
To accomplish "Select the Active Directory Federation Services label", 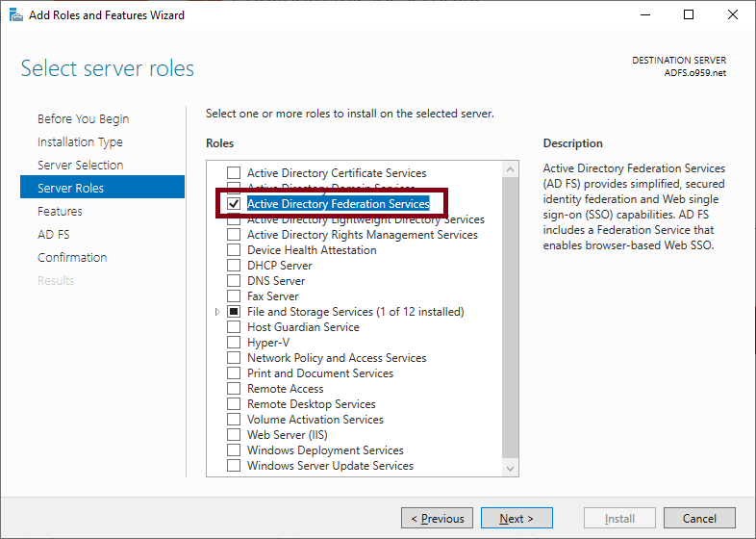I will pos(339,204).
